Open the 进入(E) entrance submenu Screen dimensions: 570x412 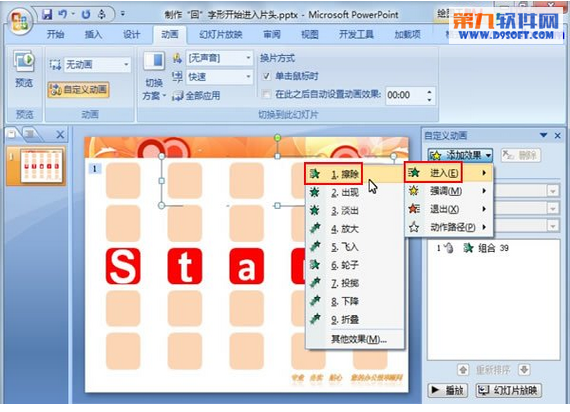click(449, 173)
